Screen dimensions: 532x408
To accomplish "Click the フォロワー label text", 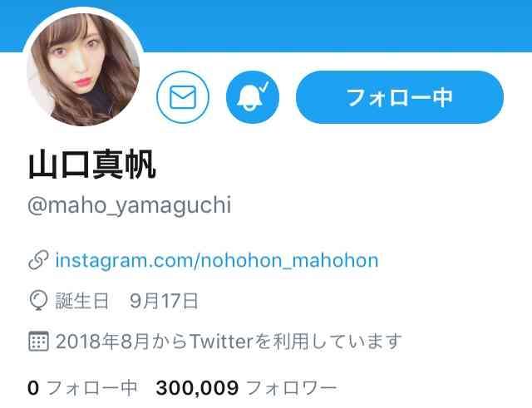I will click(292, 388).
